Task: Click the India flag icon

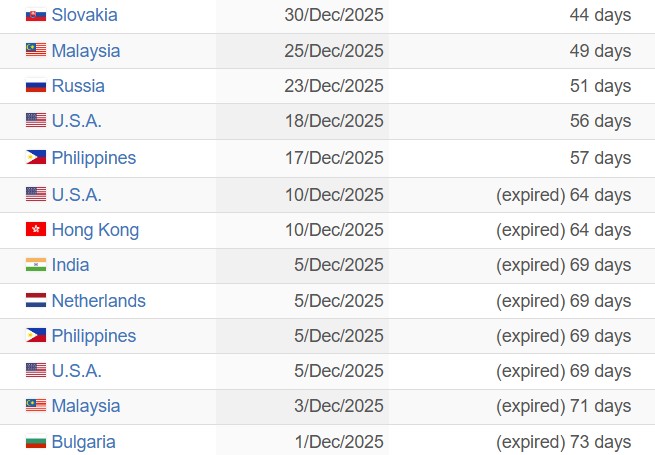Action: (36, 265)
